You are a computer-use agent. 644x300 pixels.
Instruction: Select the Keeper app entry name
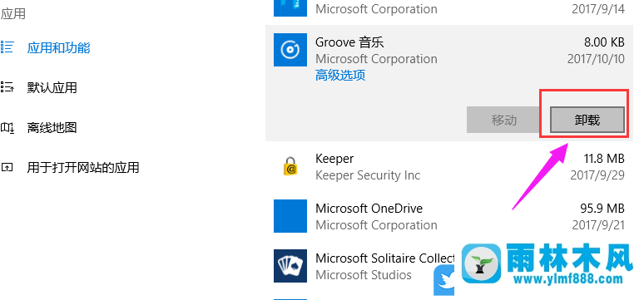[x=334, y=159]
